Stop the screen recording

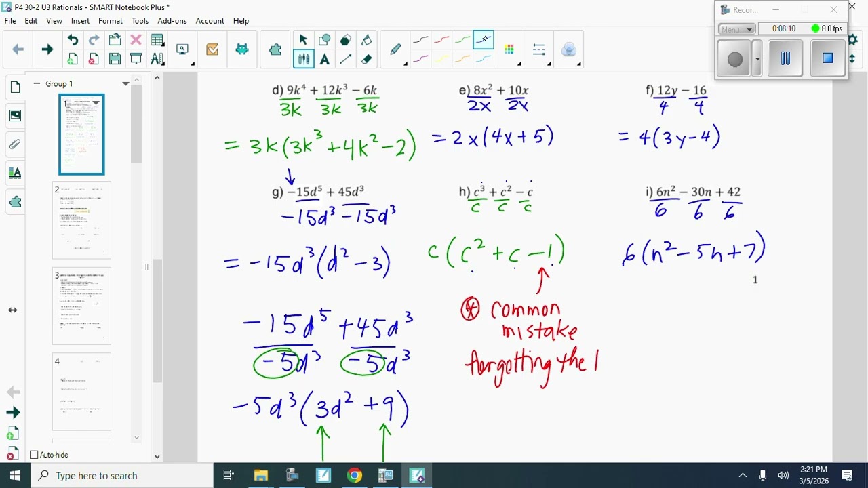pos(827,58)
